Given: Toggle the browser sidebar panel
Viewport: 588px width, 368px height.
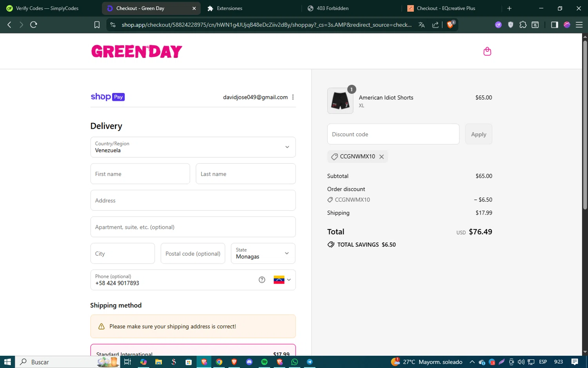Looking at the screenshot, I should (554, 25).
